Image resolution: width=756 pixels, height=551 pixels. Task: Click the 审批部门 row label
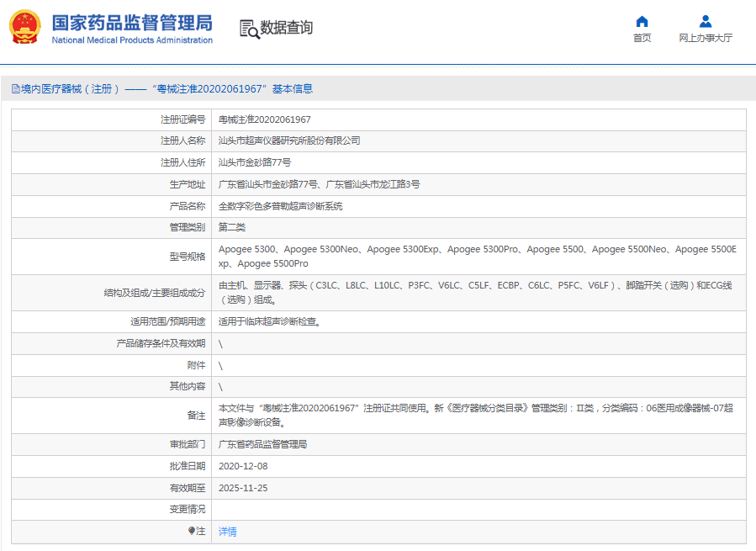click(x=187, y=444)
